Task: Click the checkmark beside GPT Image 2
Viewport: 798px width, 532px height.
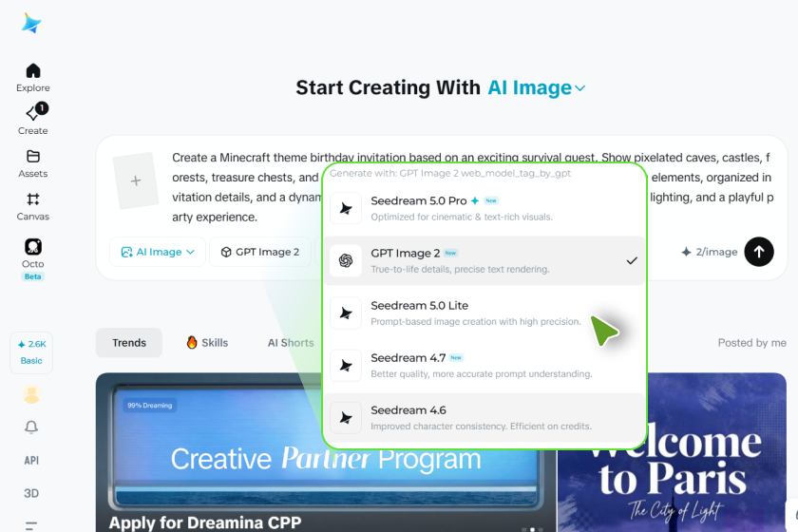Action: coord(632,260)
